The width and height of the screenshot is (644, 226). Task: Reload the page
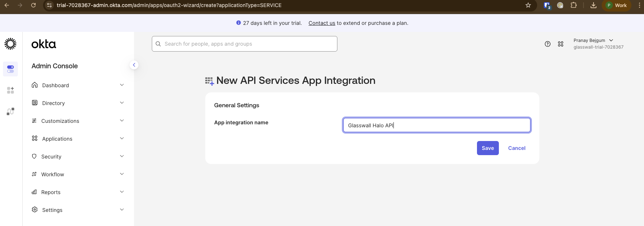point(33,5)
